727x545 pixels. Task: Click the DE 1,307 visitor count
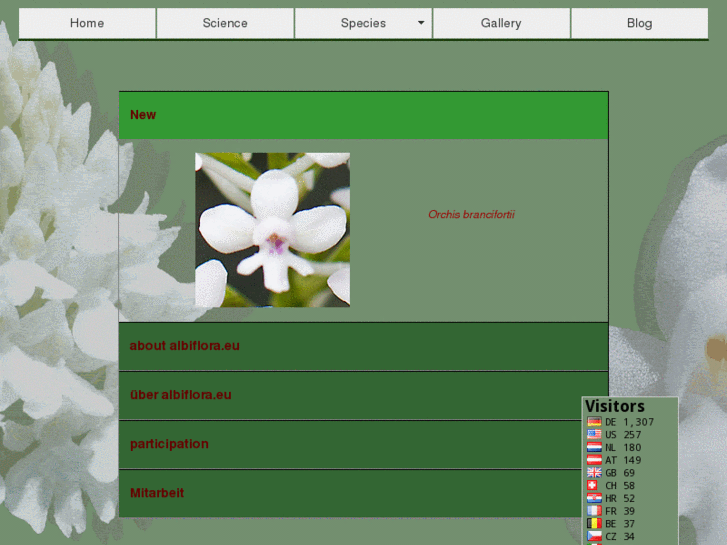coord(630,422)
